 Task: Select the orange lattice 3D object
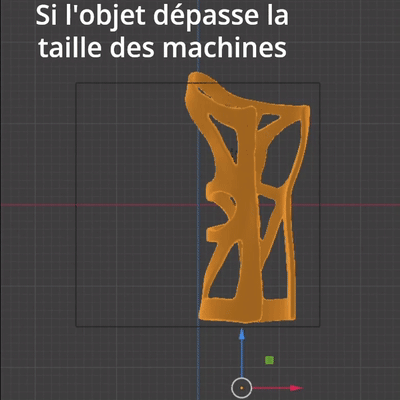(247, 198)
